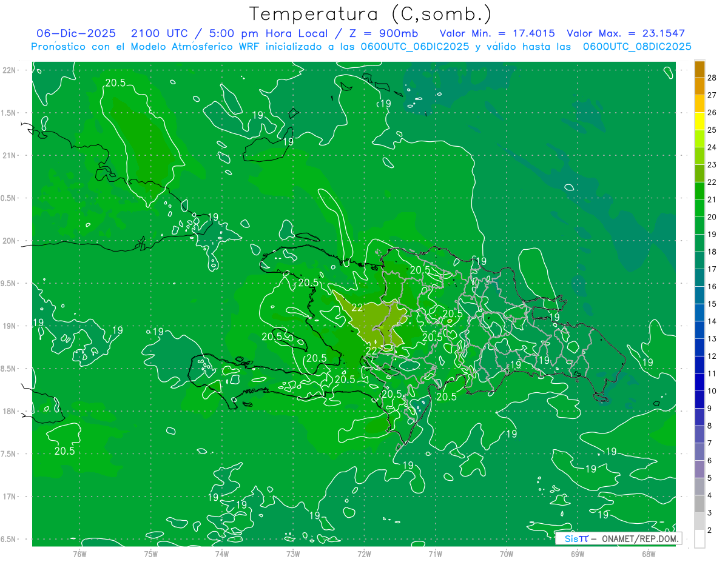Click the '72W' longitude label

(364, 554)
